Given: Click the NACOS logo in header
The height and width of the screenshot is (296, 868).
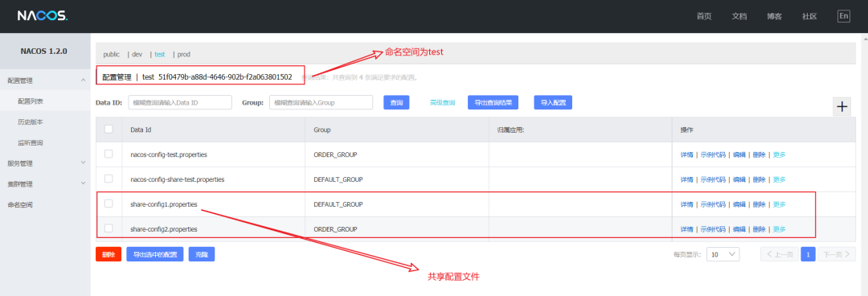Looking at the screenshot, I should 43,16.
